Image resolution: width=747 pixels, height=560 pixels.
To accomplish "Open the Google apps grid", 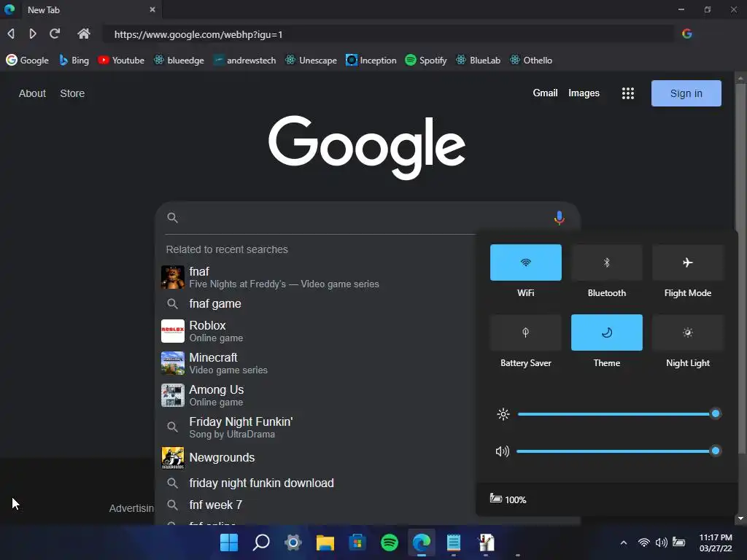I will click(628, 93).
